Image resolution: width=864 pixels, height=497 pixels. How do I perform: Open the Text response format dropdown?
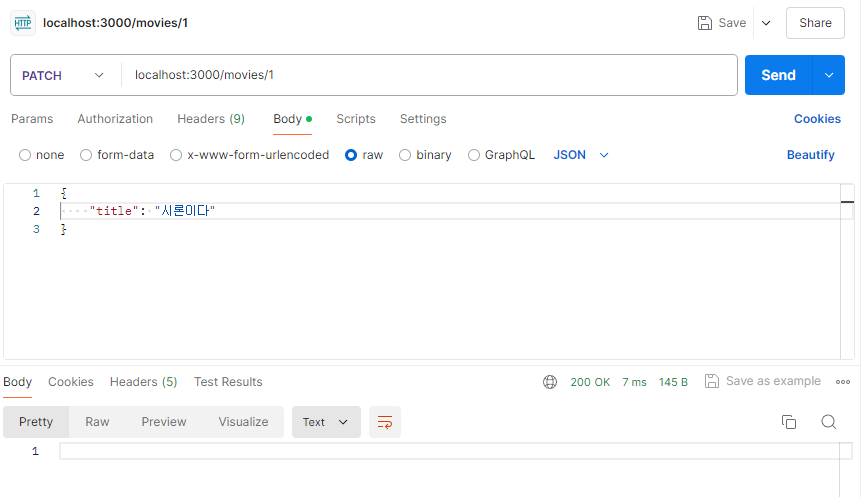326,422
